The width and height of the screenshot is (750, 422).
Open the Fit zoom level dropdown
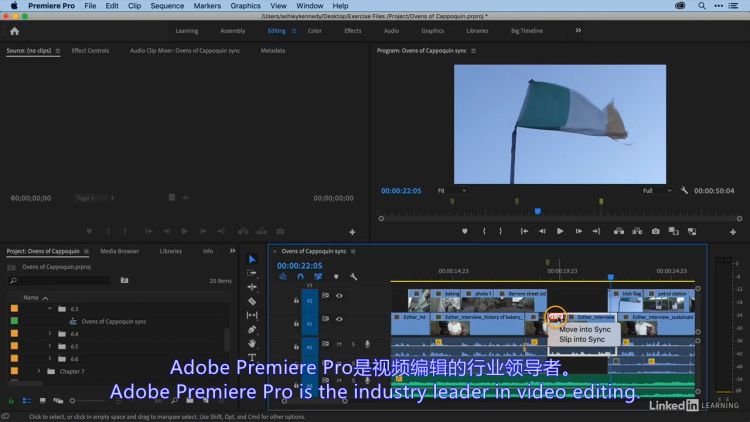[452, 190]
